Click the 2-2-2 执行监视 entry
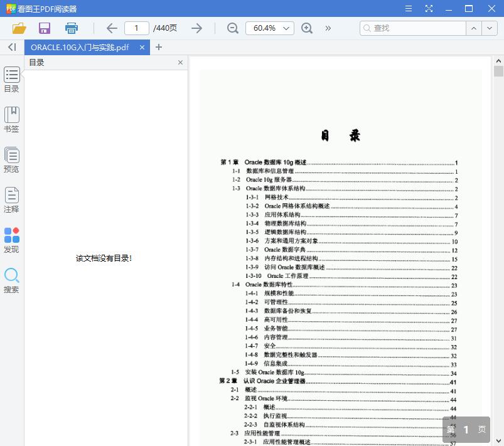 point(350,416)
